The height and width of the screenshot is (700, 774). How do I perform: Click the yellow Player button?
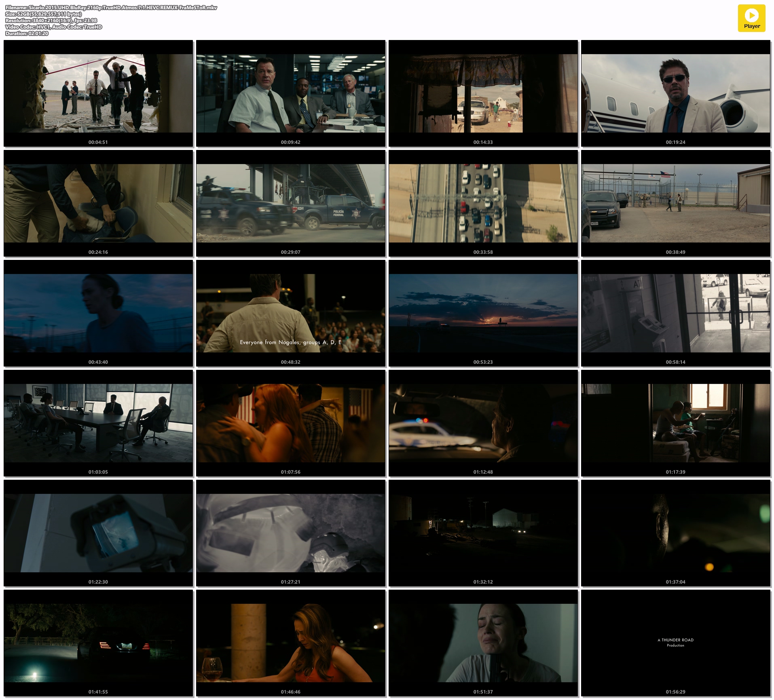(x=751, y=18)
